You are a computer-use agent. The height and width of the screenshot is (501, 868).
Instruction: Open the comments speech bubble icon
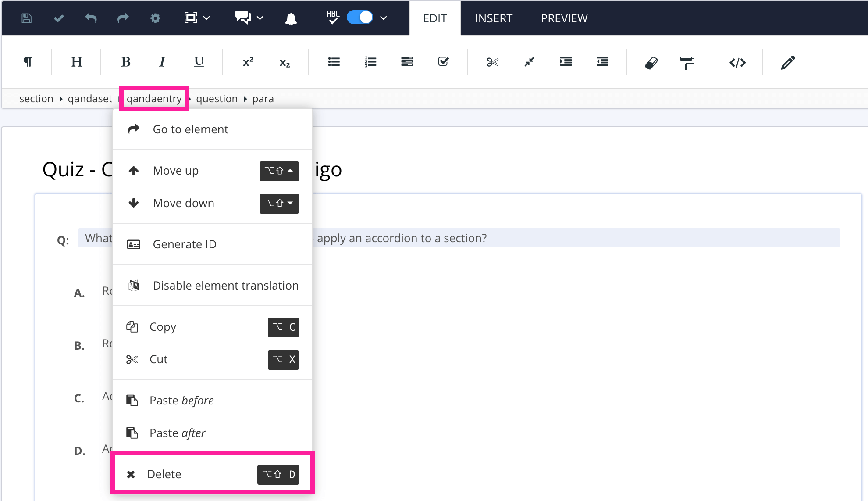pos(243,18)
